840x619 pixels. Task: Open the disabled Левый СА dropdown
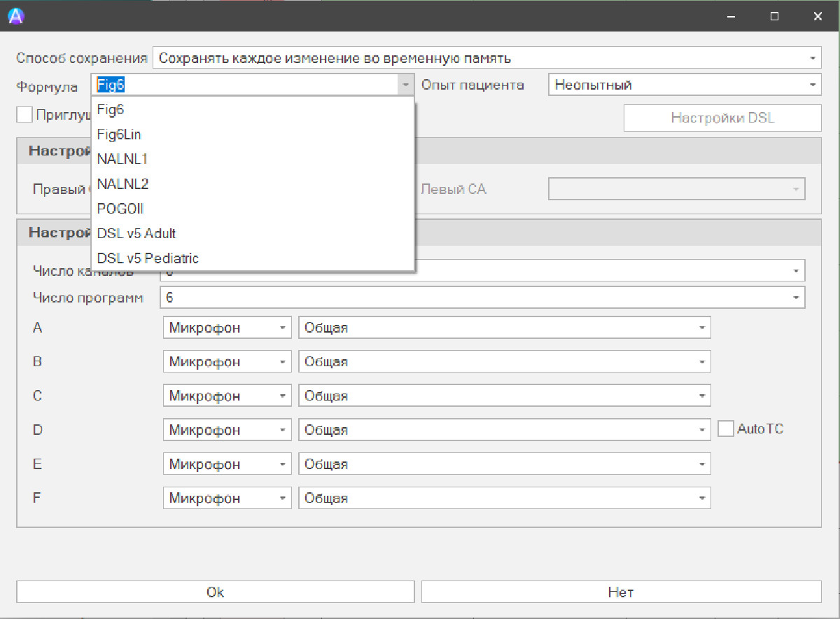pyautogui.click(x=676, y=189)
